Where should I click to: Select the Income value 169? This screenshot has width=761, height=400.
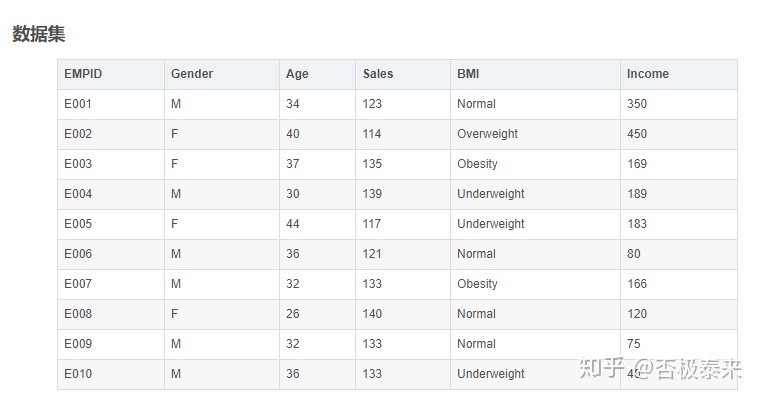637,164
